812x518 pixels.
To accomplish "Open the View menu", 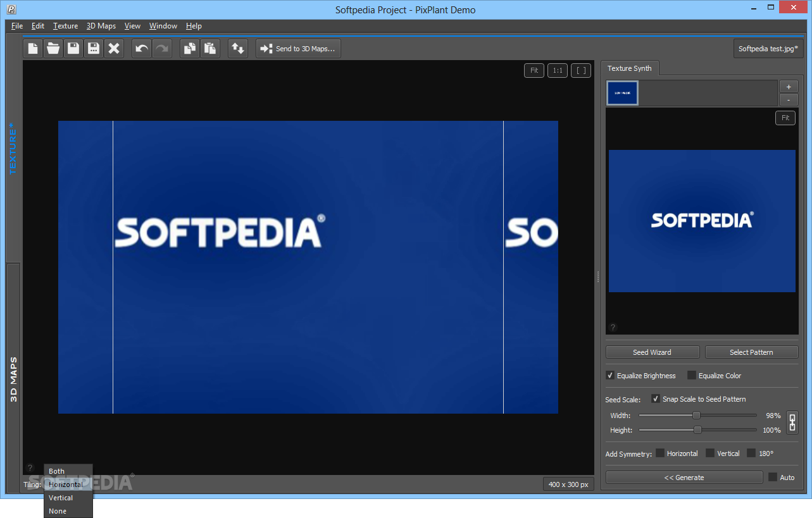I will point(132,26).
